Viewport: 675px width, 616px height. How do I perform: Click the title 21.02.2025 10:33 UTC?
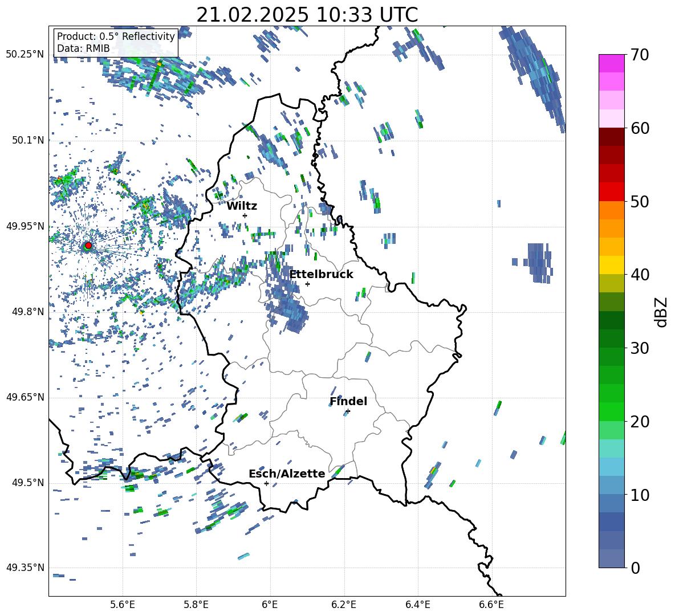[x=307, y=15]
